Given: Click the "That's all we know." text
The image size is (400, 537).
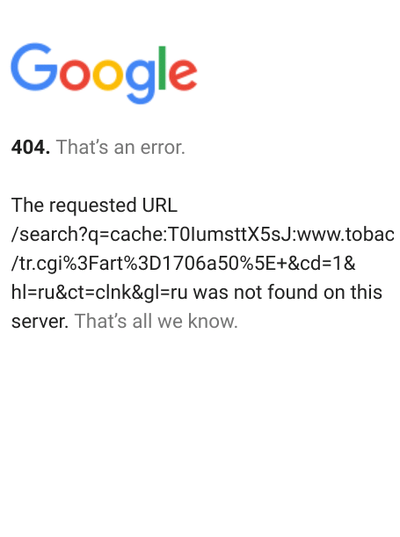Looking at the screenshot, I should [x=156, y=321].
